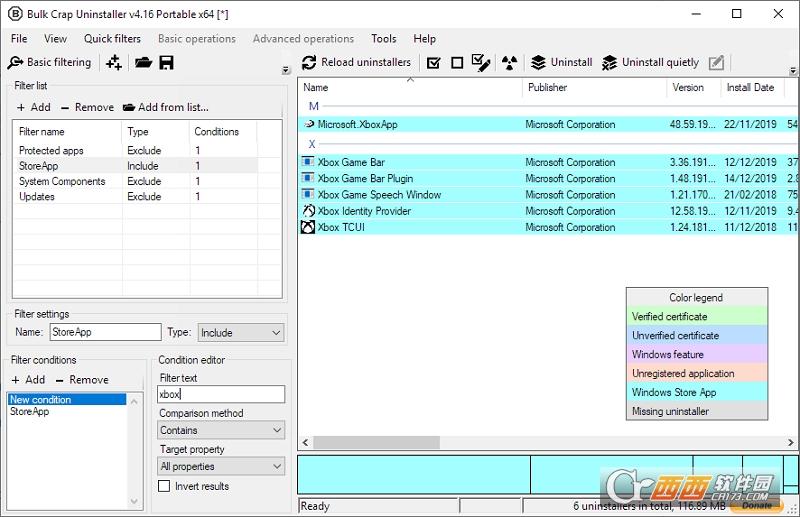Open the Basic operations menu

pos(197,38)
